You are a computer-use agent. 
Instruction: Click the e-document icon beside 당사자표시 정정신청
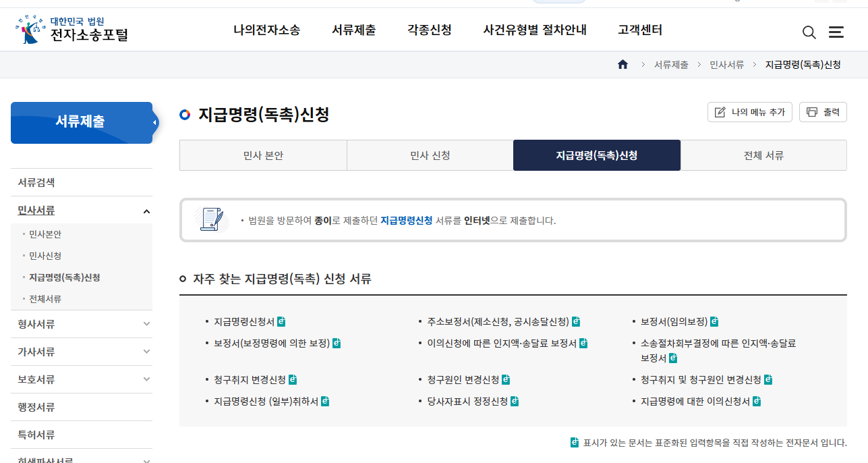click(x=515, y=401)
